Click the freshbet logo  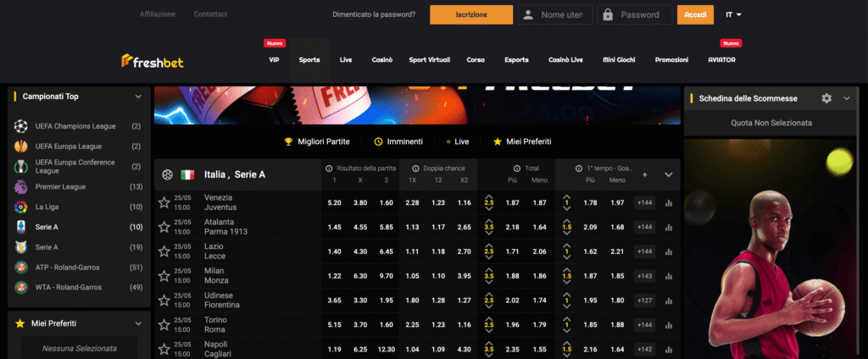[x=153, y=60]
